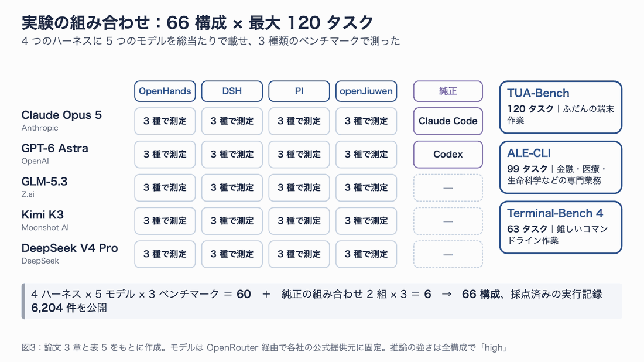Screen dimensions: 644x362
Task: Click the '66 構成' total in summary bar
Action: (481, 294)
